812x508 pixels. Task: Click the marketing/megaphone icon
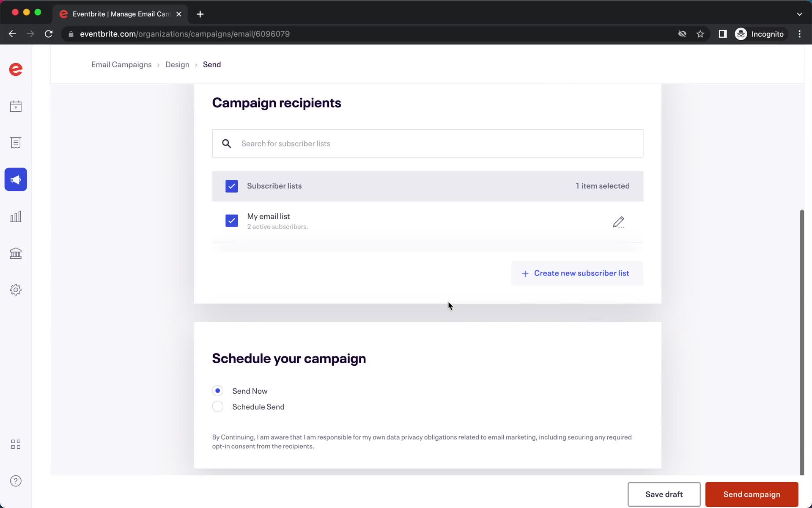tap(16, 179)
